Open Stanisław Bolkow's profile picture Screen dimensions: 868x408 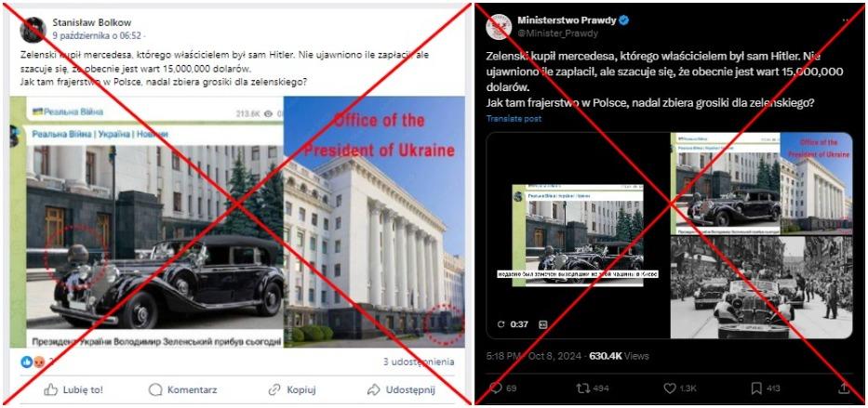33,30
